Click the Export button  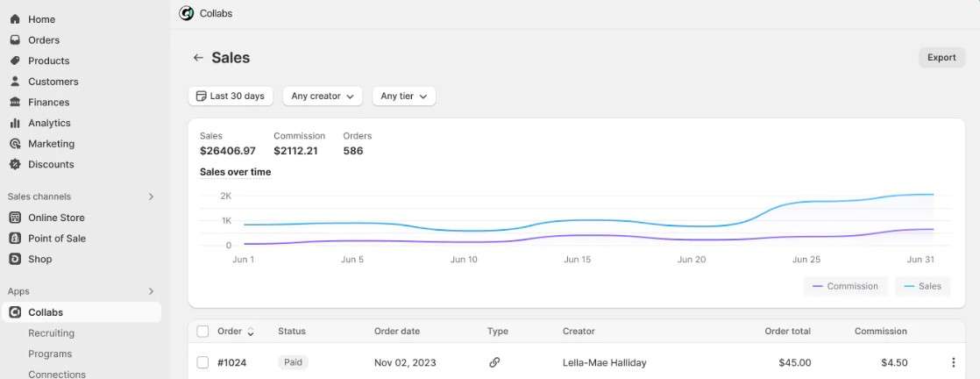click(942, 58)
